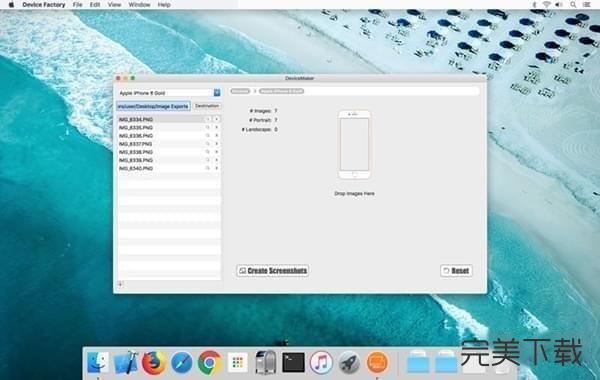This screenshot has height=380, width=600.
Task: Open the Wi-Fi status menu
Action: (x=546, y=5)
